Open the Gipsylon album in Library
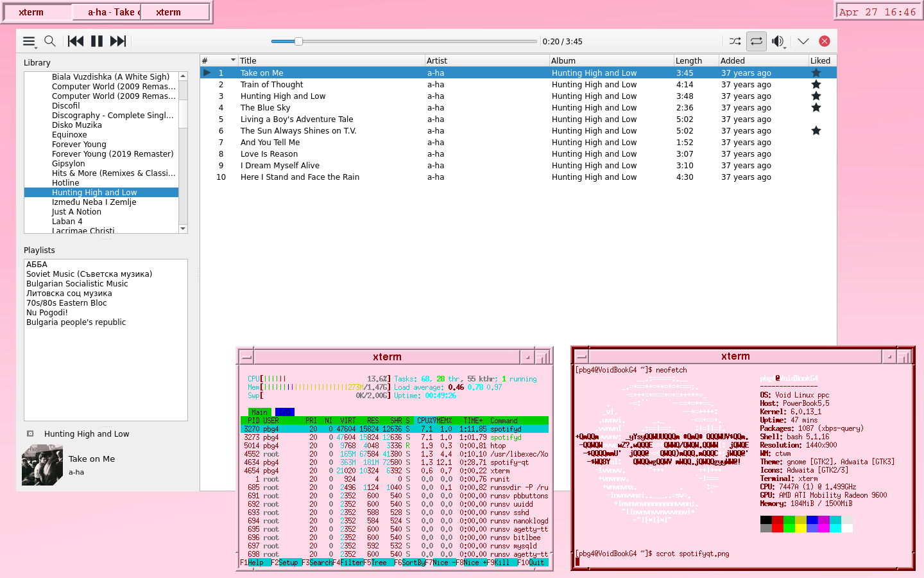This screenshot has height=578, width=924. (x=69, y=163)
